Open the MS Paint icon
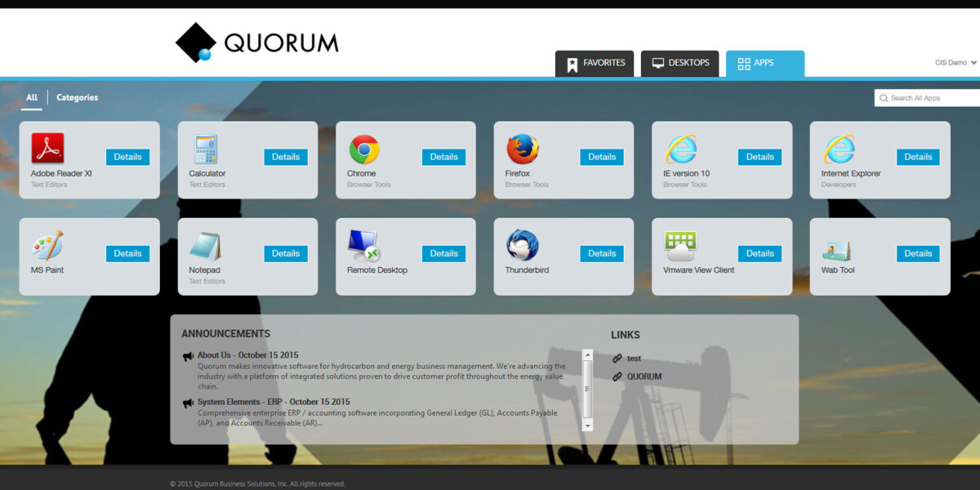This screenshot has width=980, height=490. [47, 245]
